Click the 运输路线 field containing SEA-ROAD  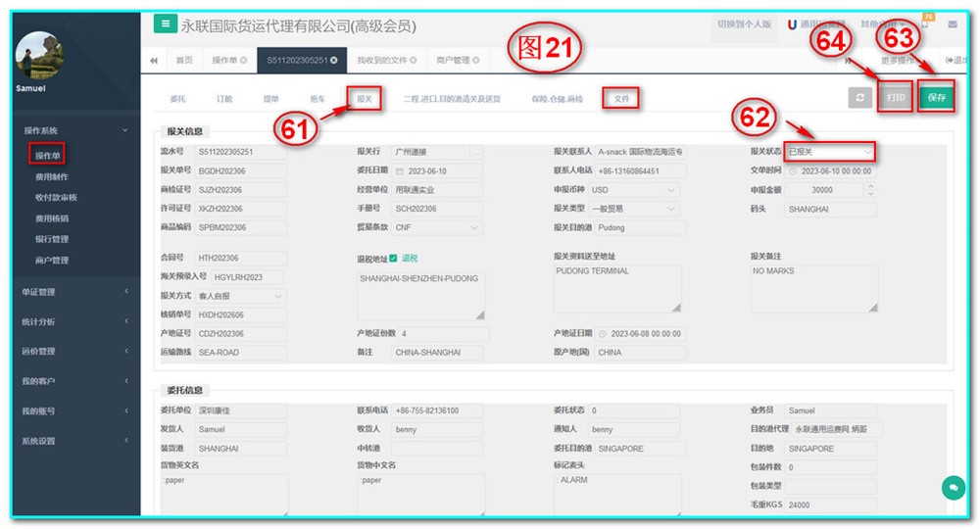[x=241, y=353]
